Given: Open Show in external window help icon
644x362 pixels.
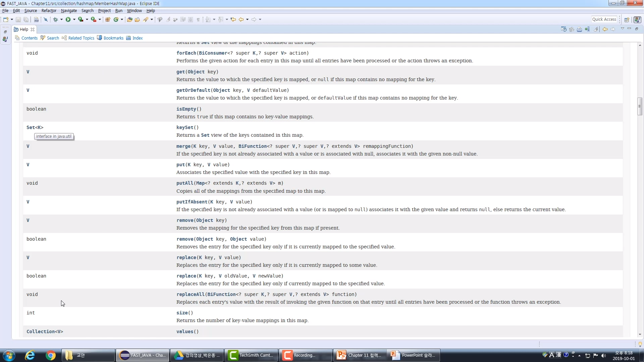Looking at the screenshot, I should click(563, 29).
